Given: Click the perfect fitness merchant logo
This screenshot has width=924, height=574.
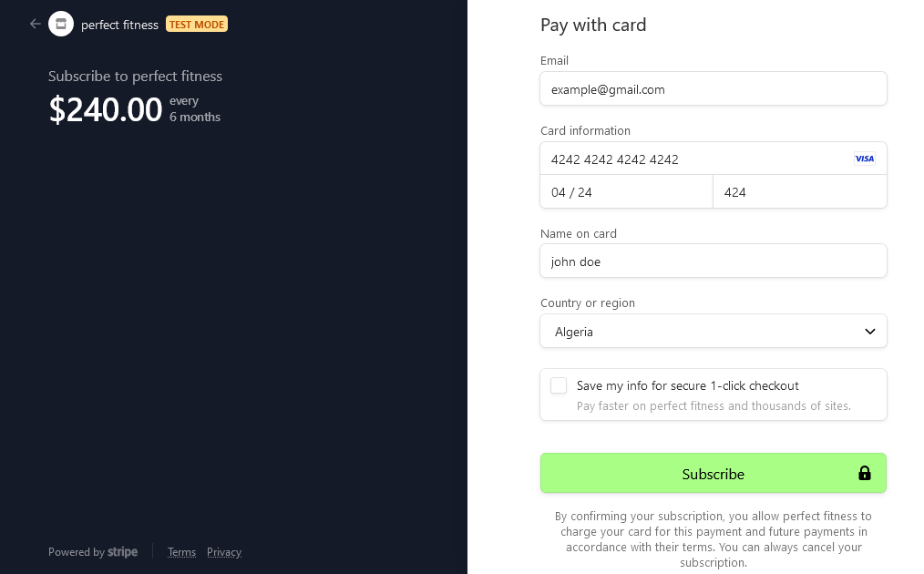Looking at the screenshot, I should tap(61, 24).
